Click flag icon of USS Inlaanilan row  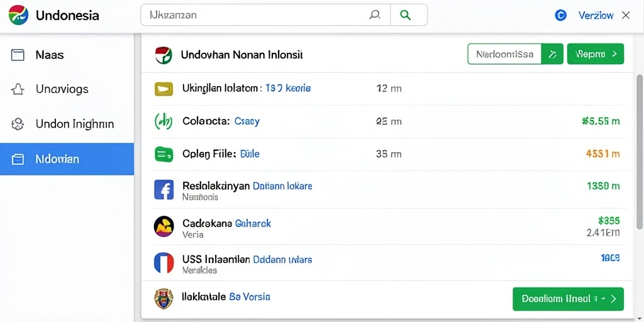[164, 263]
